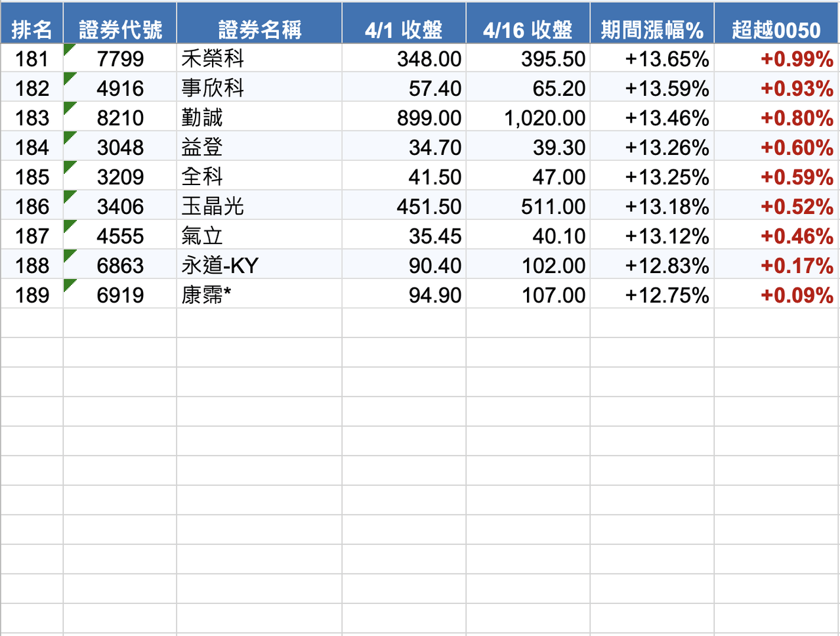The image size is (840, 636).
Task: Click the 永道-KY stock name cell
Action: 259,265
